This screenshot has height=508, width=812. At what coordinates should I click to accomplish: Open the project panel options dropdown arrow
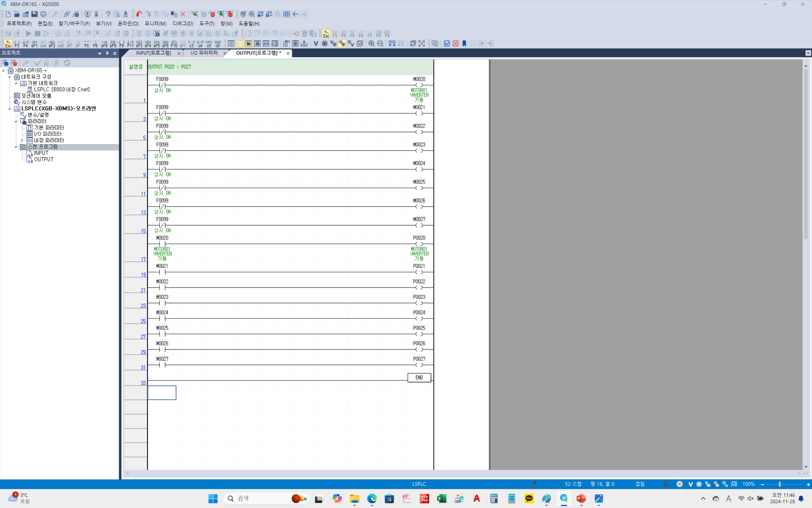(x=100, y=53)
